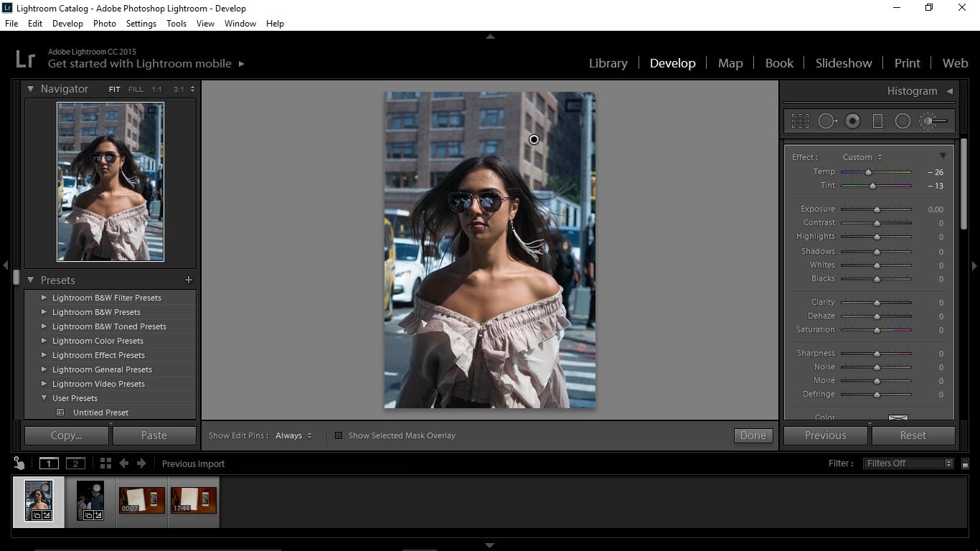Open the Photo menu
The image size is (980, 551).
pos(104,24)
